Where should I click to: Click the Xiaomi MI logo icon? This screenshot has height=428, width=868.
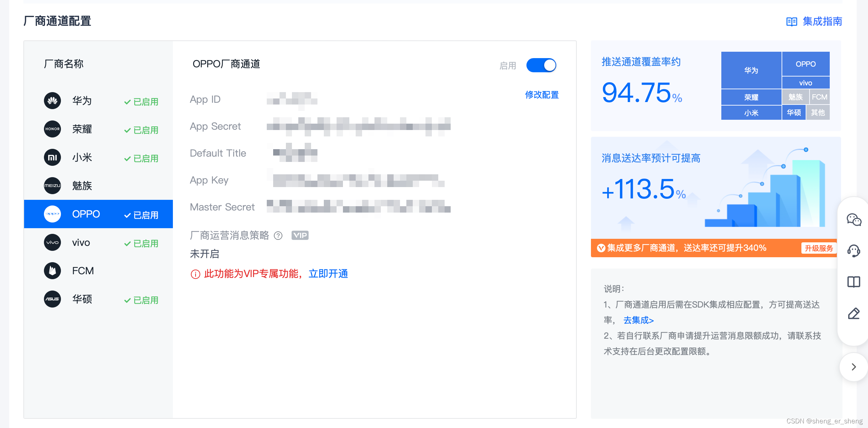(x=52, y=157)
